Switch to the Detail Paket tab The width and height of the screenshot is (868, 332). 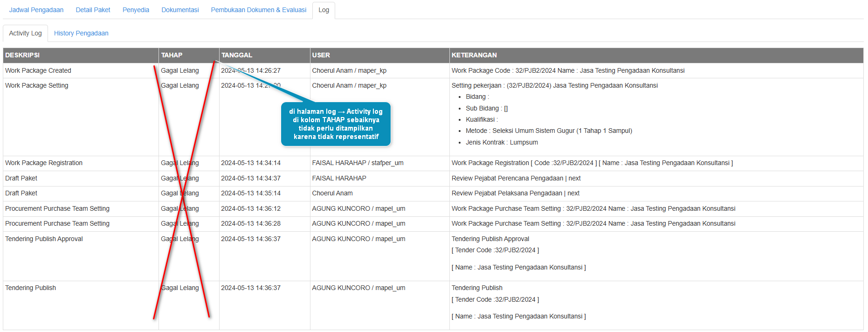coord(93,10)
